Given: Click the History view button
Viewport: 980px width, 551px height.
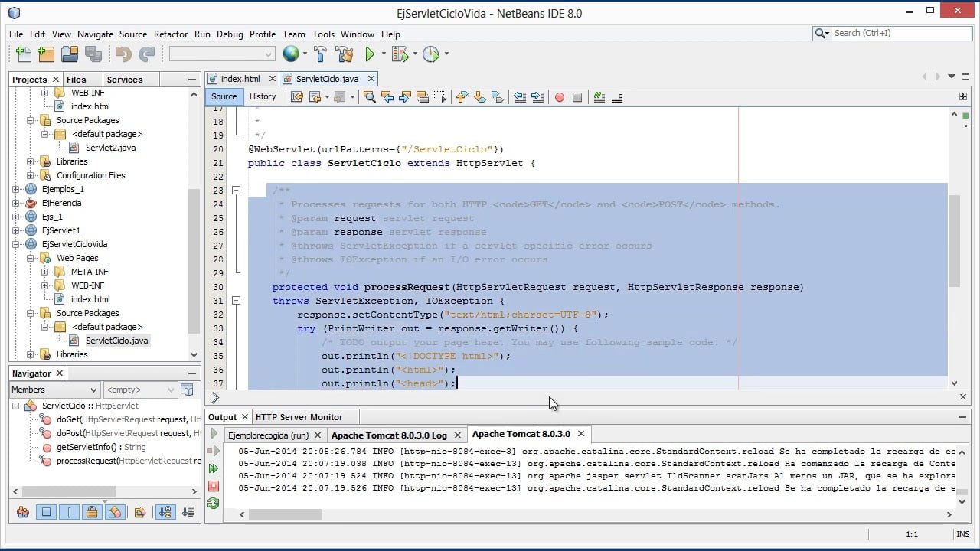Looking at the screenshot, I should [x=262, y=97].
